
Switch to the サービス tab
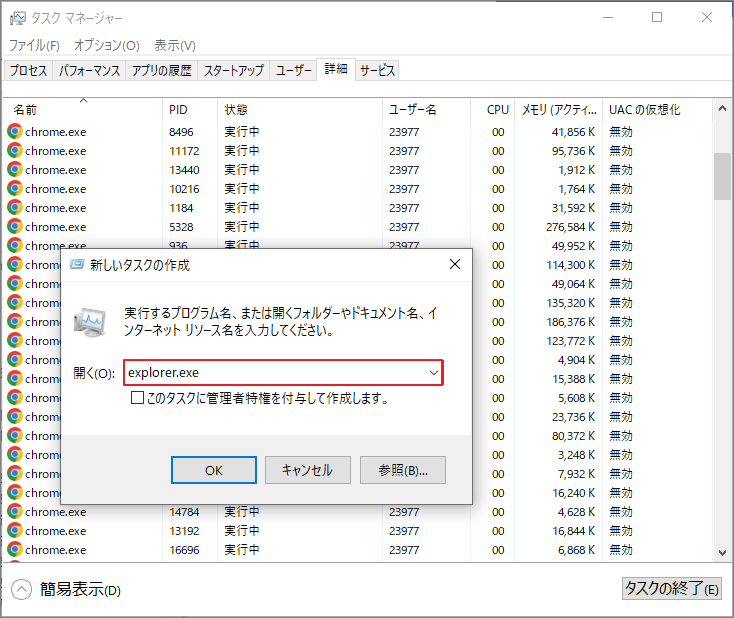[x=377, y=70]
